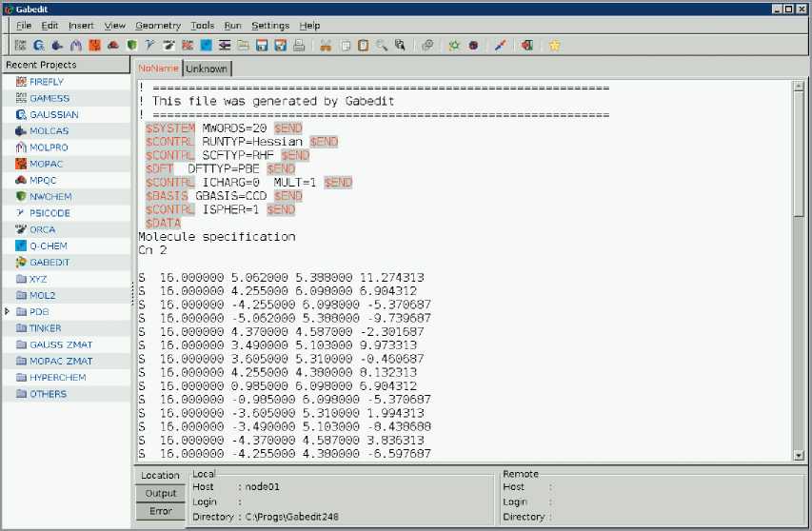Open the Settings menu
Screen dimensions: 812x531
pyautogui.click(x=270, y=26)
